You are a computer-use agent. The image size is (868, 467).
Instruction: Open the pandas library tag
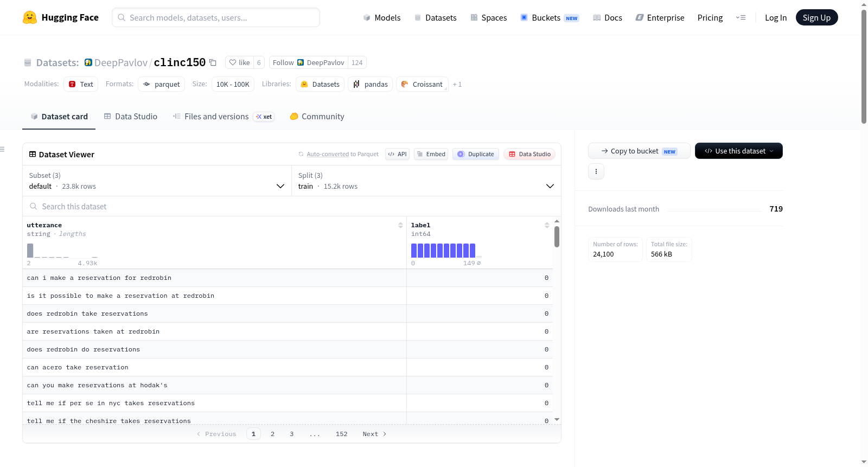(371, 84)
